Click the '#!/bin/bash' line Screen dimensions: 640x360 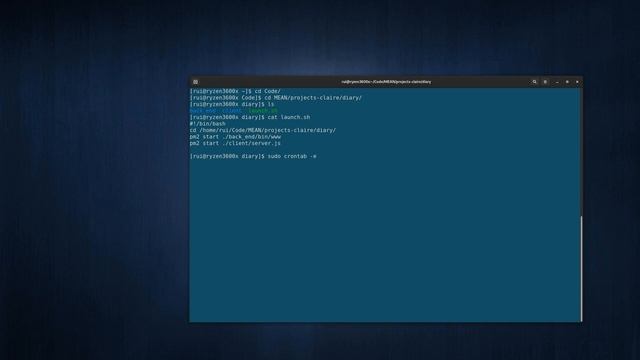point(208,124)
